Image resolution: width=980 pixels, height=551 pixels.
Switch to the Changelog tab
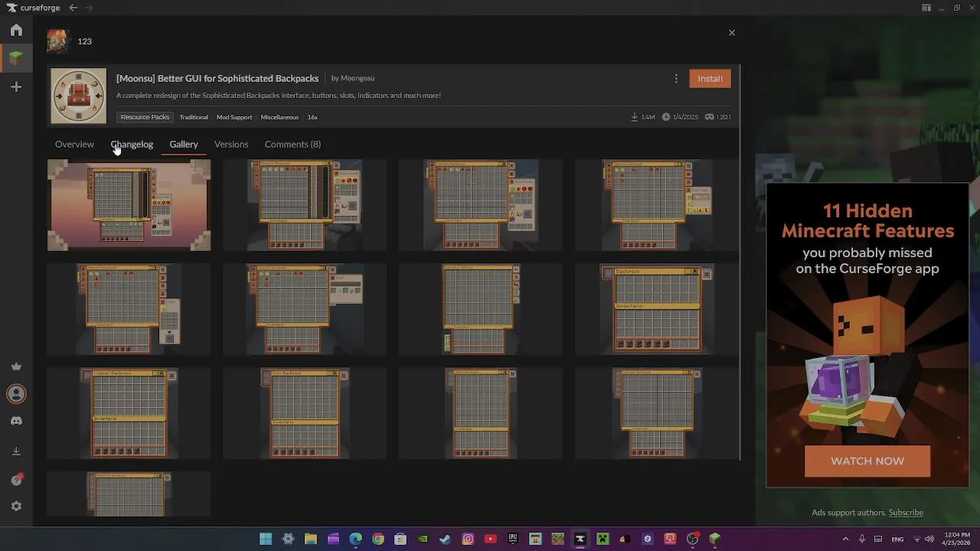tap(132, 145)
